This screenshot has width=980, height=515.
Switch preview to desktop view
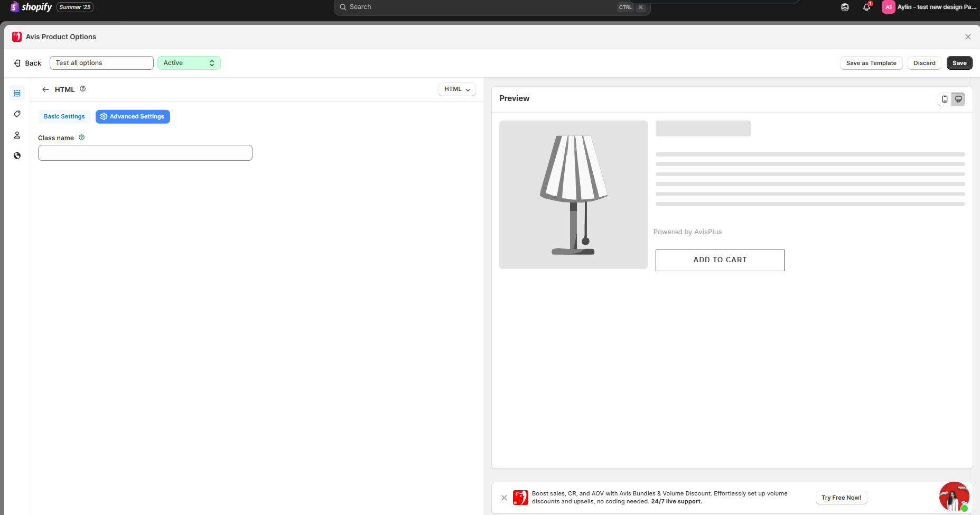[x=958, y=99]
